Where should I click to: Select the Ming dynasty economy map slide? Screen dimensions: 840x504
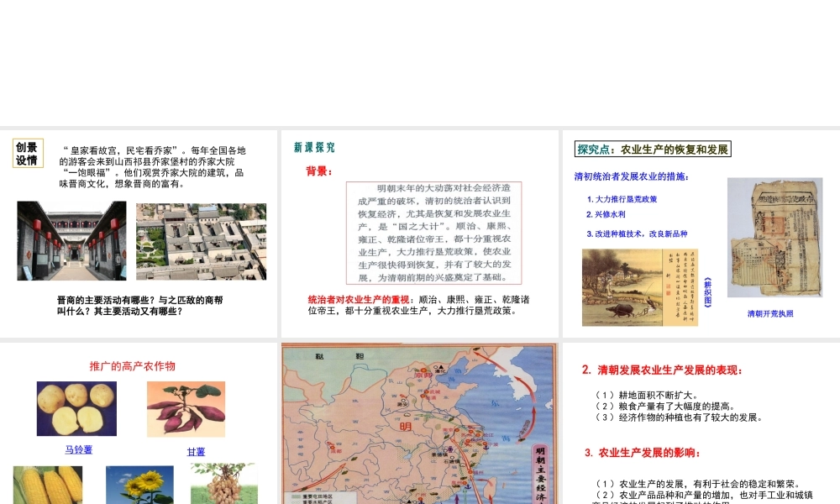pyautogui.click(x=420, y=423)
